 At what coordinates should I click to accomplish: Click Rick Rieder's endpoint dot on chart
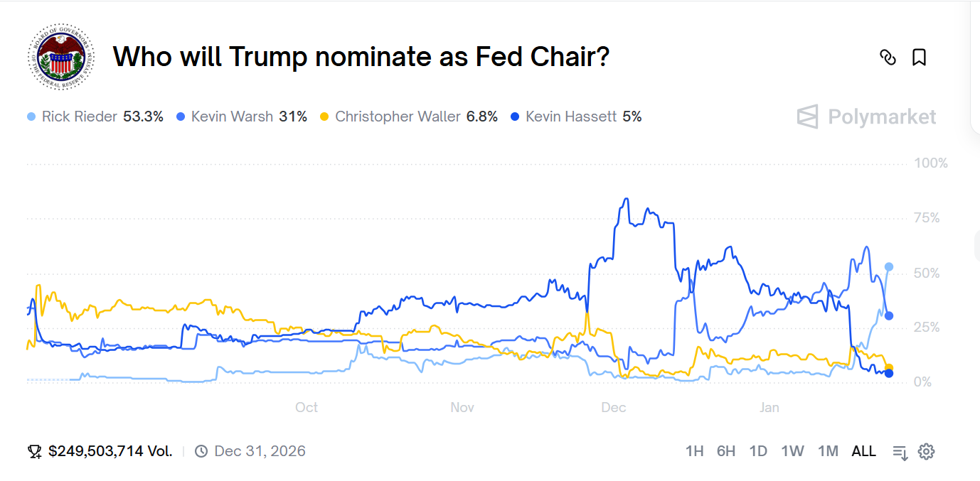coord(888,267)
